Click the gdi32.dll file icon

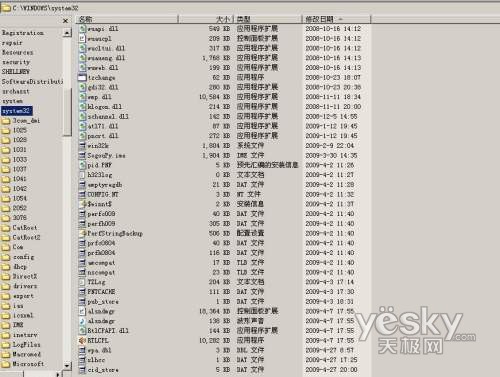(x=82, y=87)
